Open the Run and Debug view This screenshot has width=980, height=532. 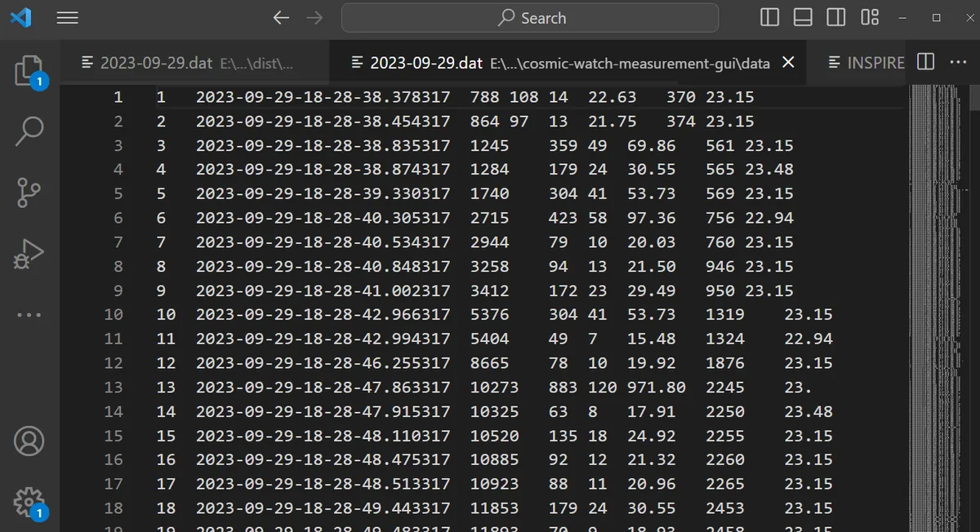29,255
